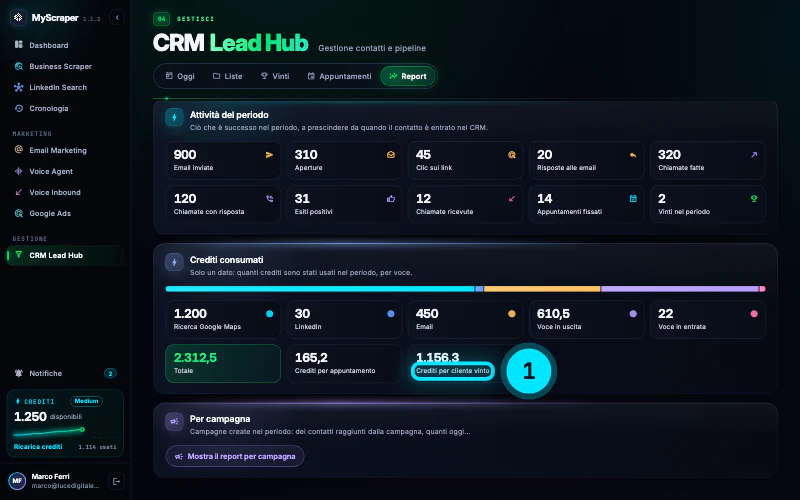
Task: Collapse the sidebar with the chevron button
Action: point(117,17)
